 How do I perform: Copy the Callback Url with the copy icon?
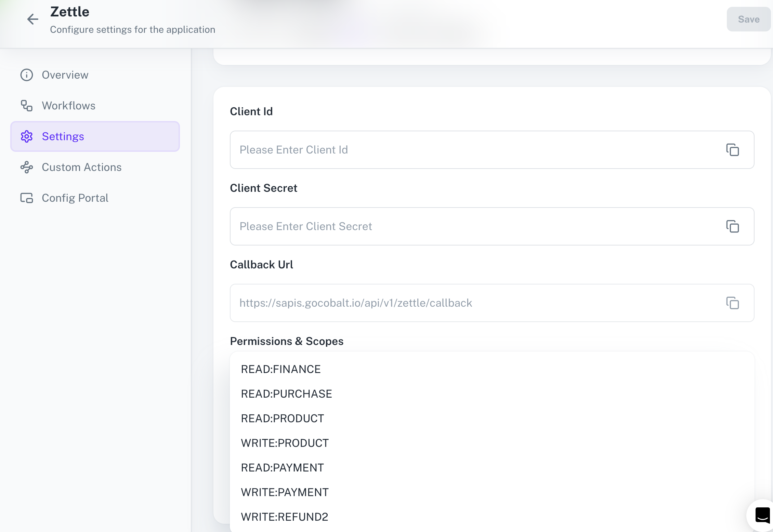coord(733,303)
